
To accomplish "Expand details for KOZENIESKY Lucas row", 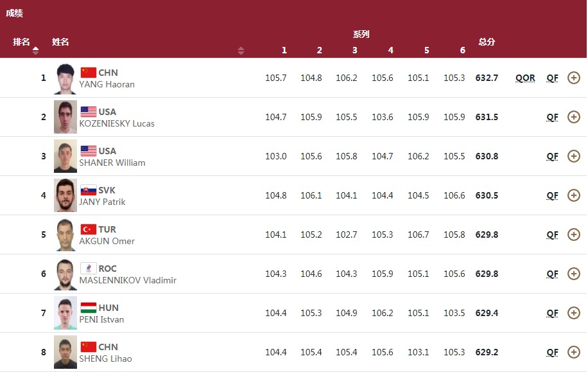I will point(574,117).
